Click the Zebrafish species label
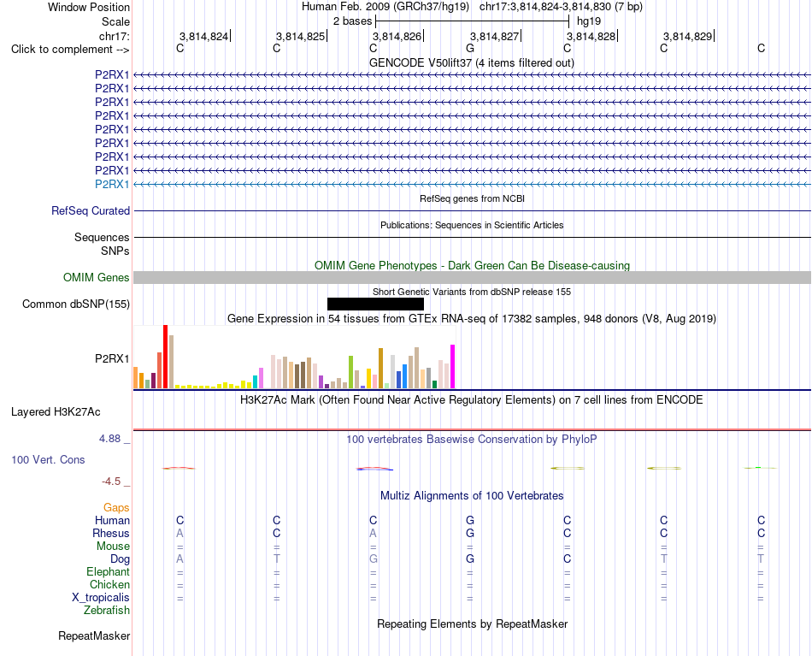This screenshot has width=812, height=656. click(x=107, y=611)
